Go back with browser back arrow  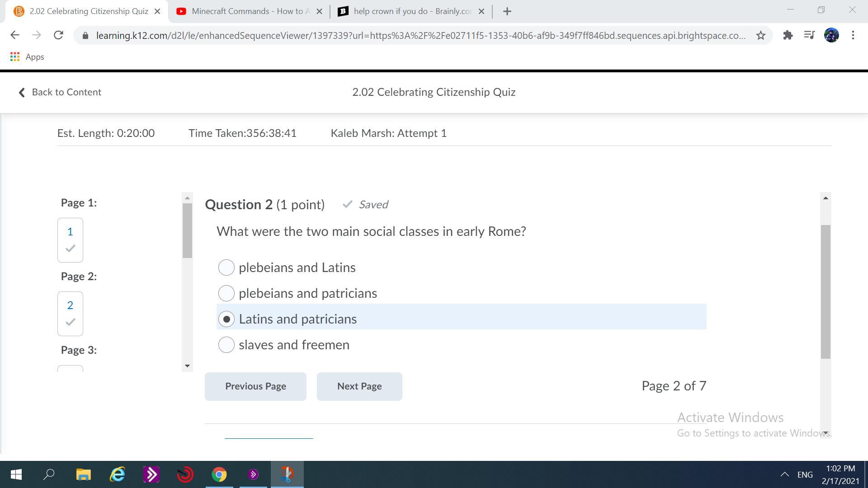click(15, 35)
